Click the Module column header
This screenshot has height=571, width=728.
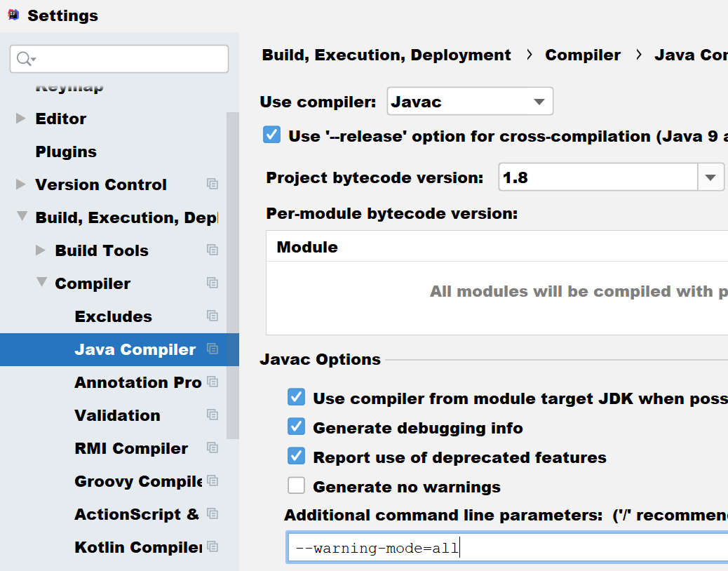point(307,247)
